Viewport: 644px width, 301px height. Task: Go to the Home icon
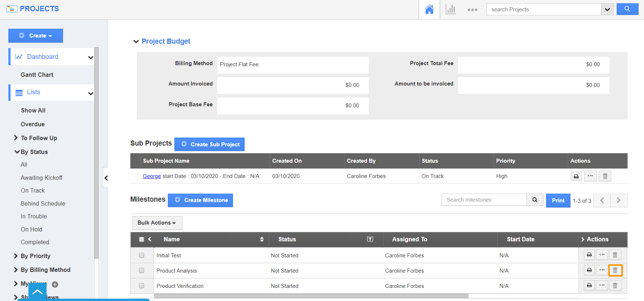pyautogui.click(x=429, y=9)
